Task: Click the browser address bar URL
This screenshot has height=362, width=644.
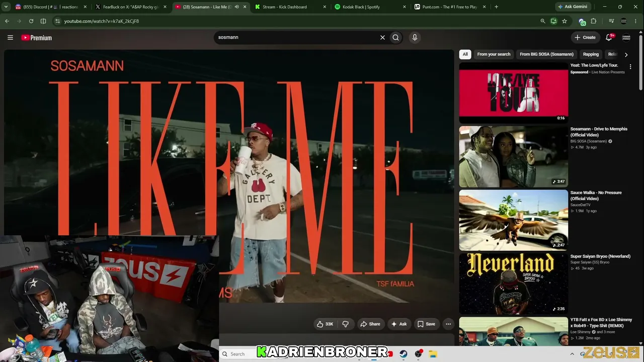Action: coord(102,21)
